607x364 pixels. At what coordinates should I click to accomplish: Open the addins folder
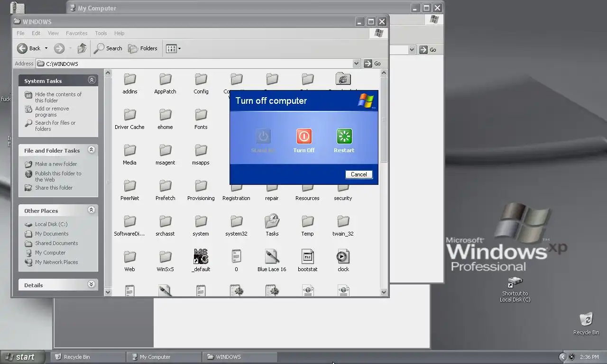tap(130, 79)
